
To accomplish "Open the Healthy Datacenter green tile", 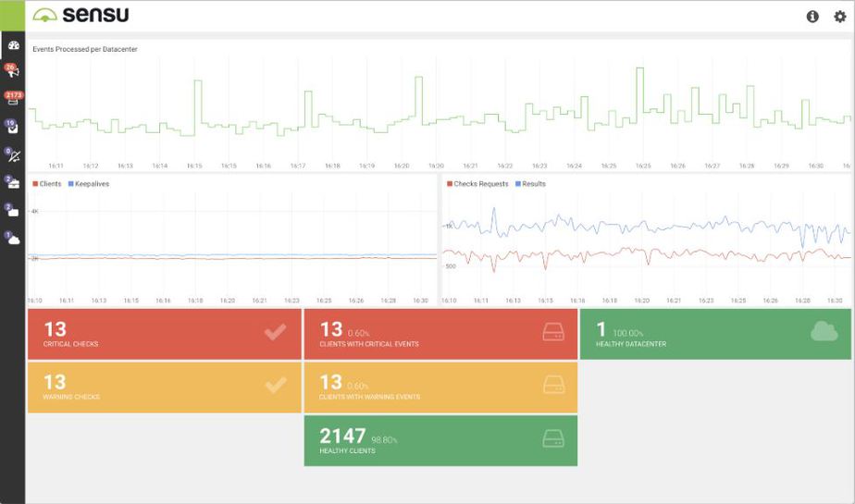I will click(715, 334).
